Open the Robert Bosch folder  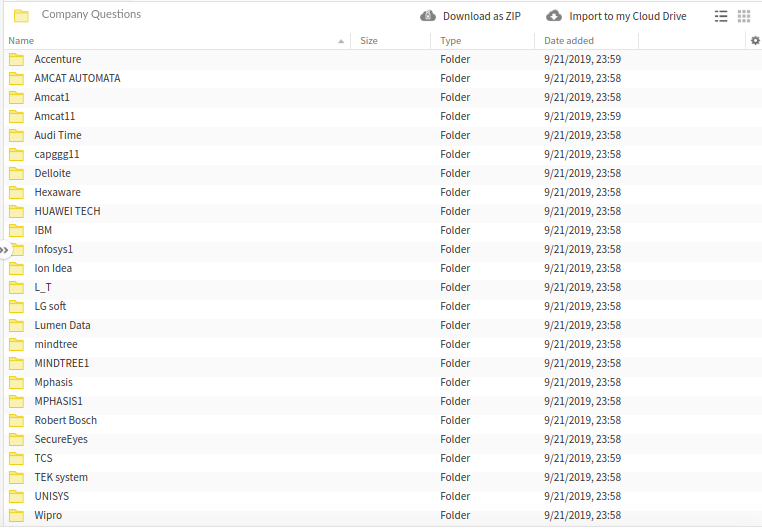[x=65, y=420]
